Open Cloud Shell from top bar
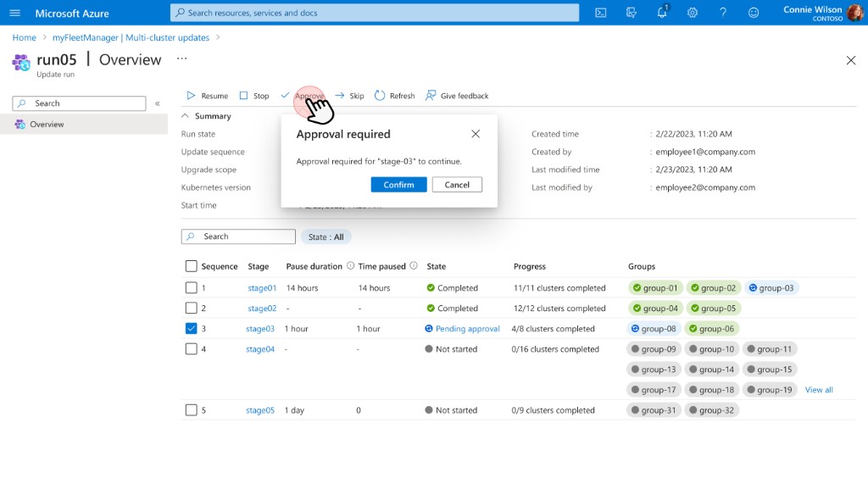868x484 pixels. (601, 13)
